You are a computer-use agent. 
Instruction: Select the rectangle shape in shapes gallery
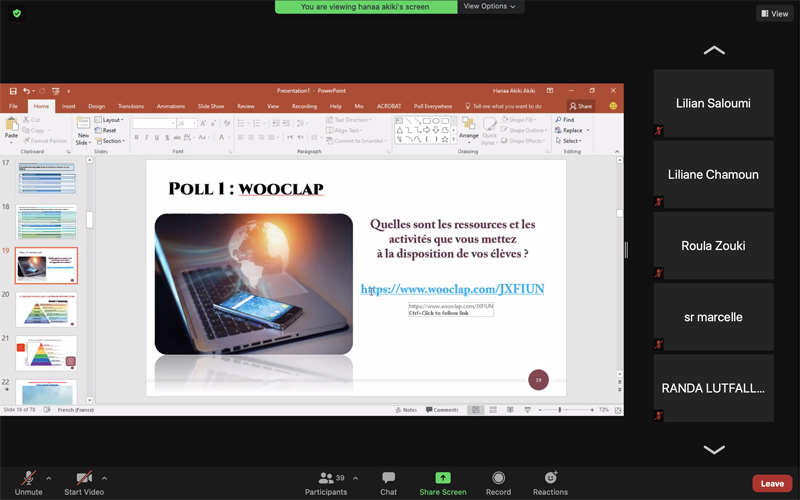(x=427, y=121)
